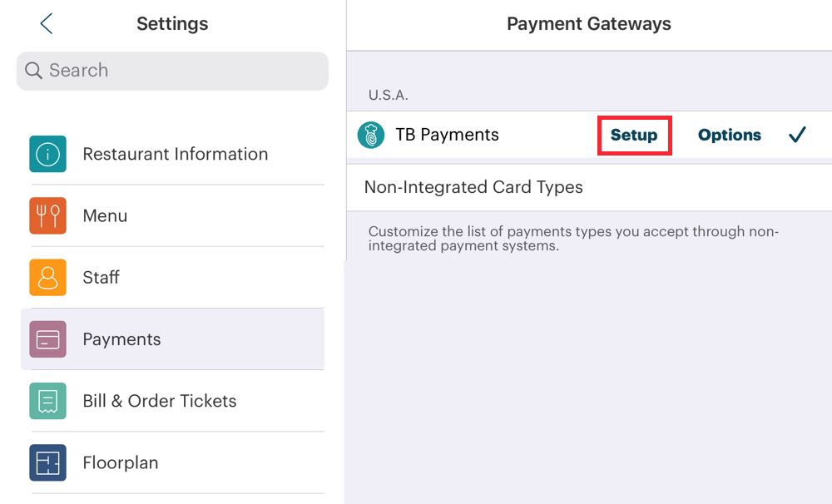Click the back chevron next to Settings
The width and height of the screenshot is (832, 504).
pos(46,24)
